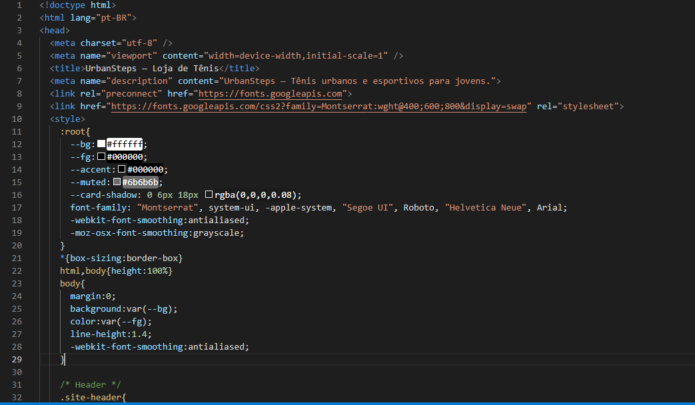The height and width of the screenshot is (405, 695).
Task: Click the --accent color swatch
Action: click(x=122, y=170)
